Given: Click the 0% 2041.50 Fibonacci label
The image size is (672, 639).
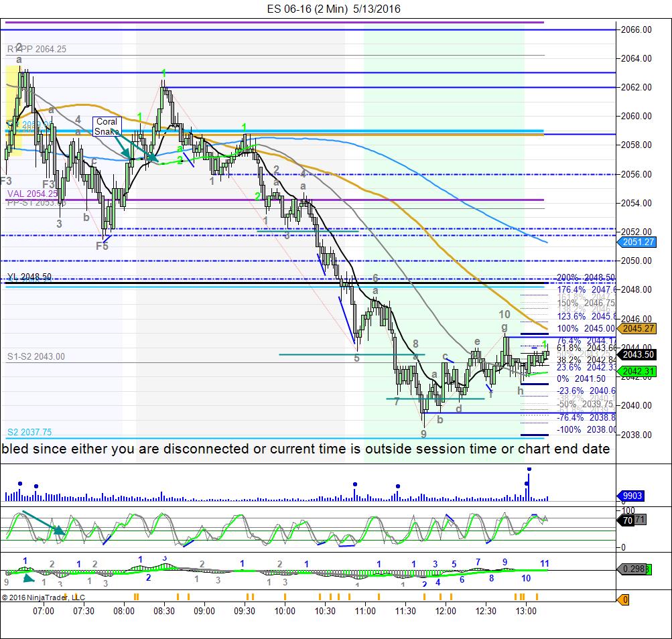Looking at the screenshot, I should pos(581,378).
